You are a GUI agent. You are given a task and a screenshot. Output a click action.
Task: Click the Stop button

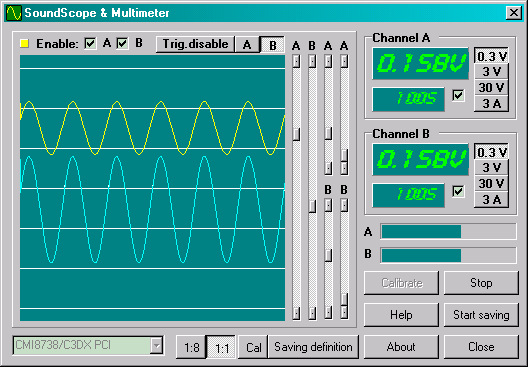tap(481, 283)
